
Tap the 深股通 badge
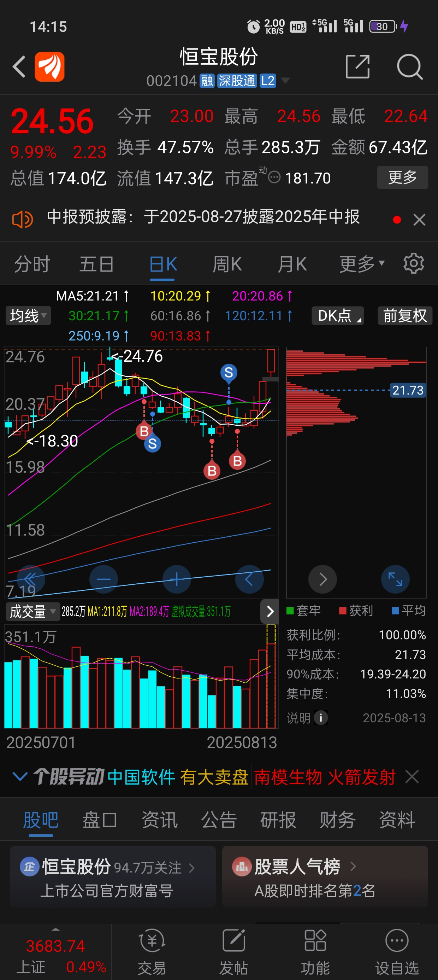pyautogui.click(x=237, y=81)
